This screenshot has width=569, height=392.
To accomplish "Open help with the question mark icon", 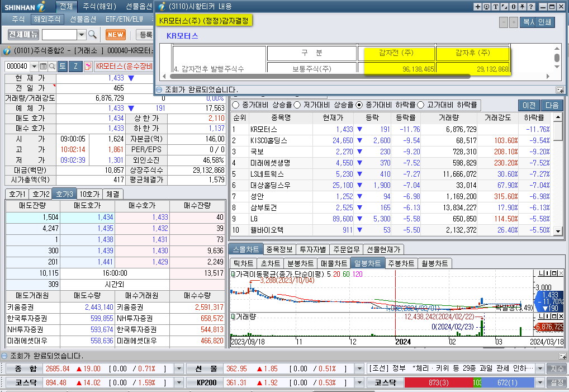I will 531,7.
